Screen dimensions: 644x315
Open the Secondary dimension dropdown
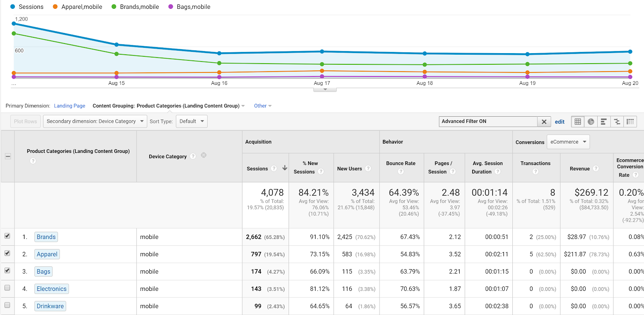(x=95, y=121)
